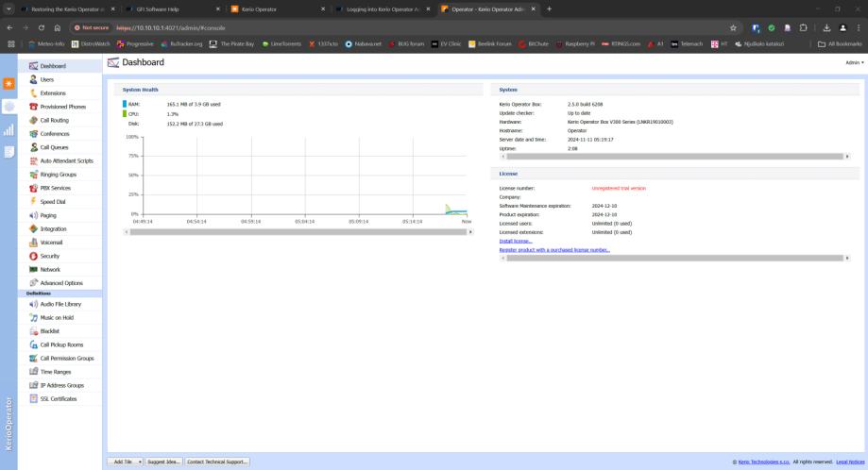Open the Logs document icon in left strip

click(x=9, y=152)
